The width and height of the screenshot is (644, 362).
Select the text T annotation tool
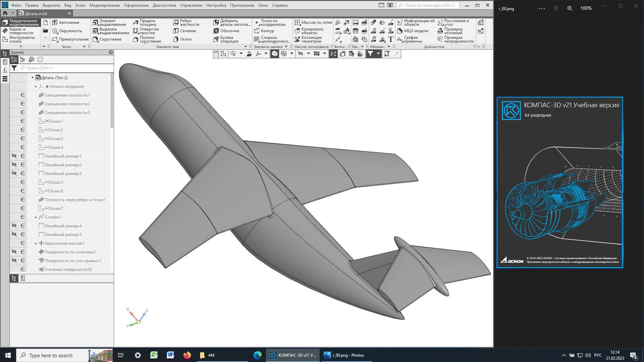click(x=391, y=39)
